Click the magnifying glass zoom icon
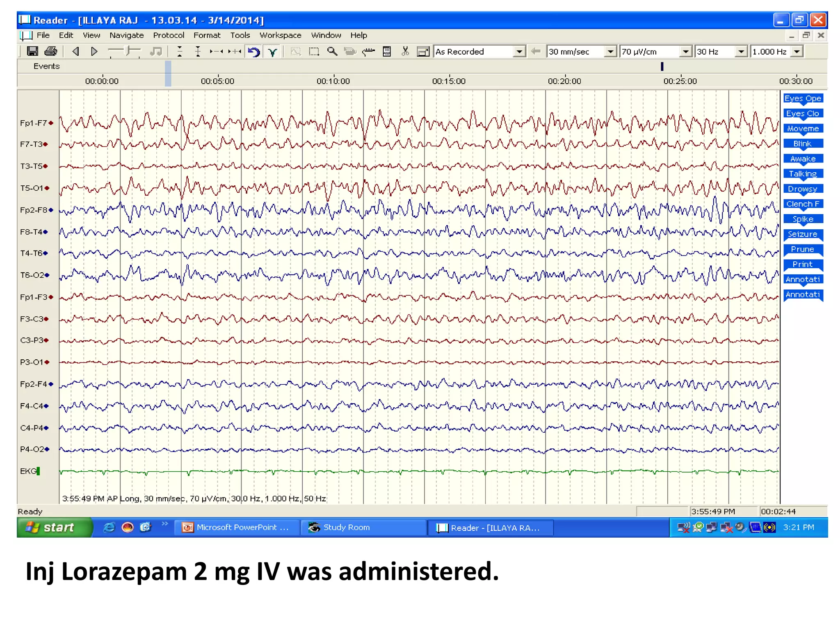This screenshot has width=840, height=630. point(332,51)
